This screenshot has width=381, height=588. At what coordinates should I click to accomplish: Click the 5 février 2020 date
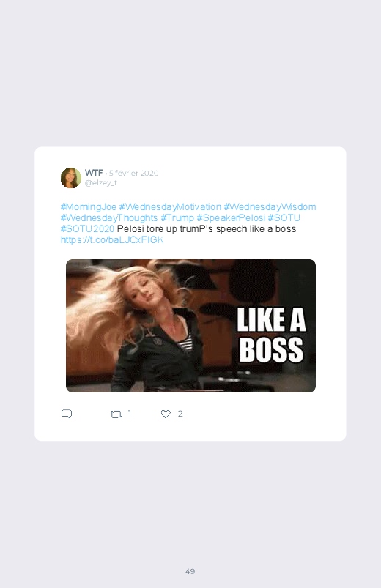[x=134, y=173]
